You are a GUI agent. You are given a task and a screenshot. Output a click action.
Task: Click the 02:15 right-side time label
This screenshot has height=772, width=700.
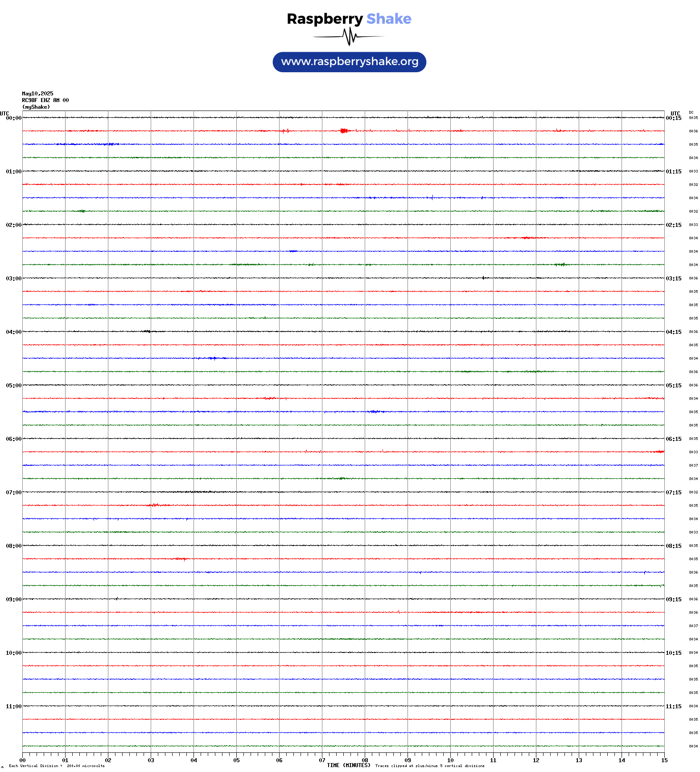674,225
